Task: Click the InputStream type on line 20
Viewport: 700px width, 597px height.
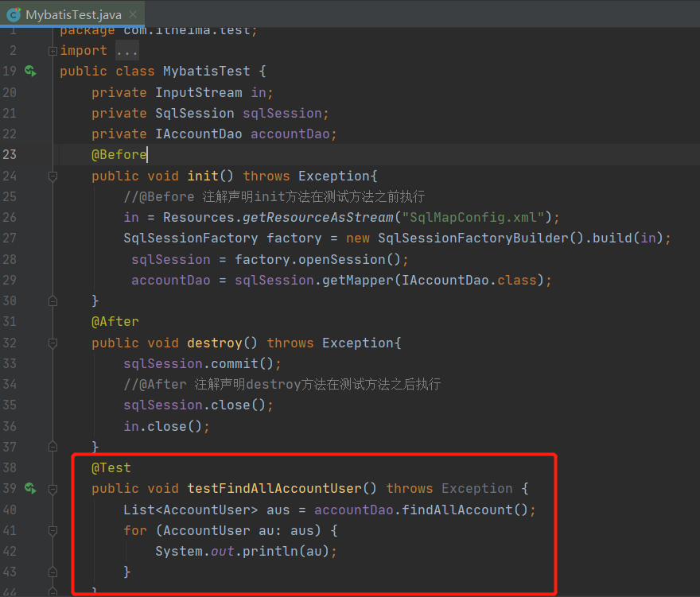Action: [x=199, y=92]
